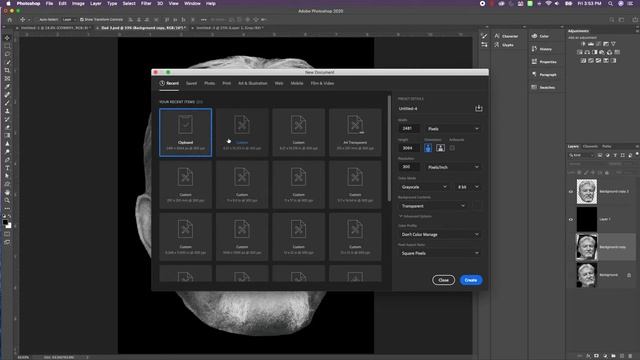Image resolution: width=640 pixels, height=360 pixels.
Task: Collapse Advanced Options section
Action: 416,216
